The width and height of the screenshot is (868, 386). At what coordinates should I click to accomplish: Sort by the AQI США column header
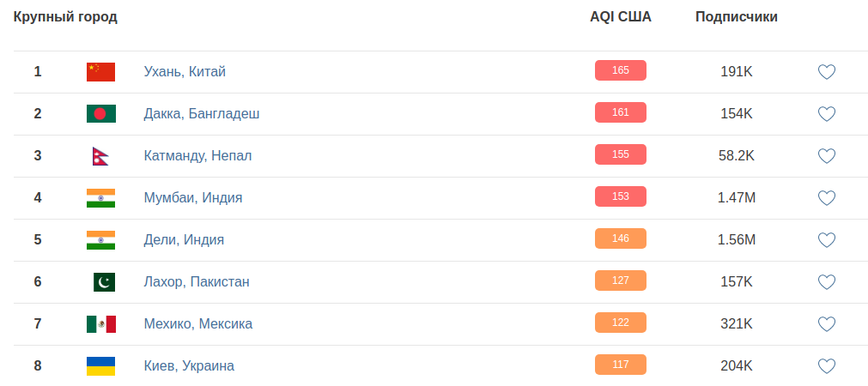coord(620,17)
